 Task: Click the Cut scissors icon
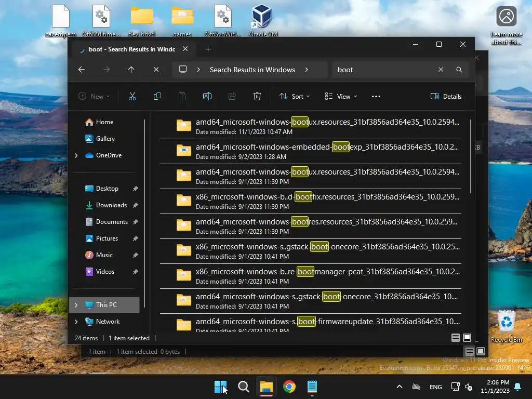[x=132, y=96]
